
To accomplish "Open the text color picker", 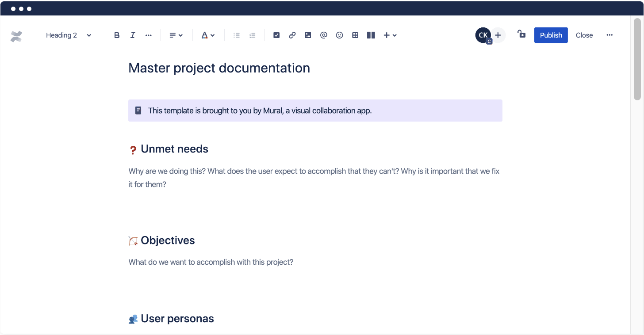I will click(207, 35).
